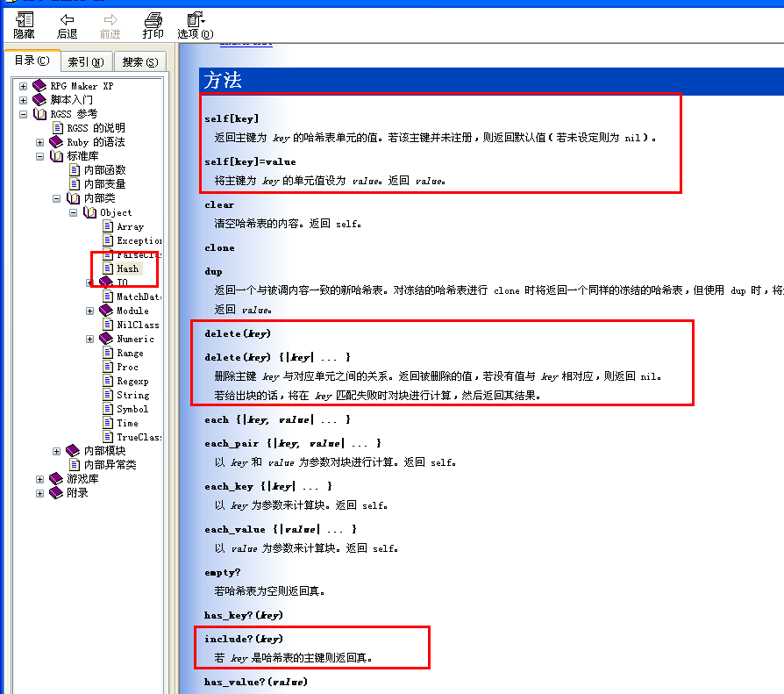Collapse the 内部类 tree node

click(56, 198)
